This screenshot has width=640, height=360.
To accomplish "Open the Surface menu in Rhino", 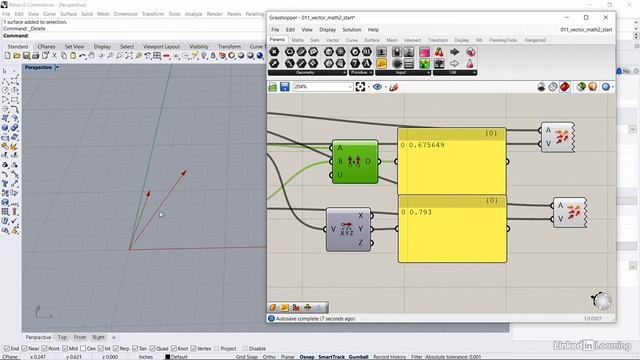I will tap(68, 14).
